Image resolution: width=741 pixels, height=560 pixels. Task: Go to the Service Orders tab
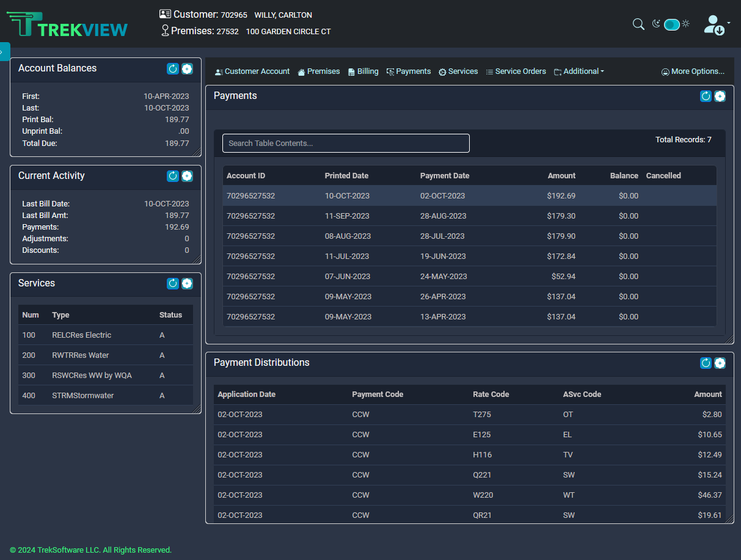pos(516,71)
